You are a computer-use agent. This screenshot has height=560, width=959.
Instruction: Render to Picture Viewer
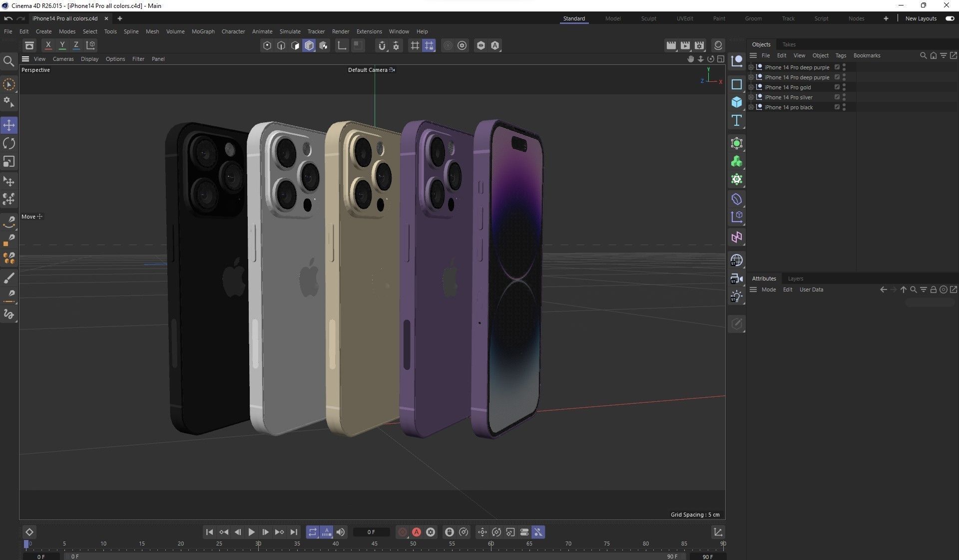point(685,45)
